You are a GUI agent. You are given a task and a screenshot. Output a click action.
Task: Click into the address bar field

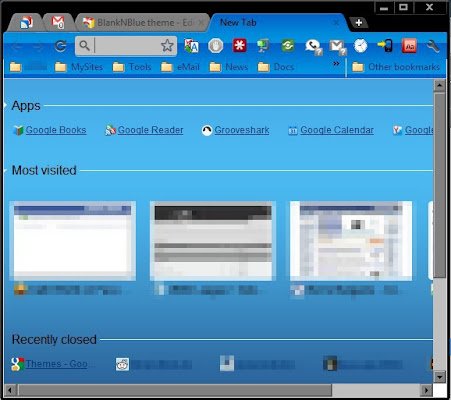127,46
